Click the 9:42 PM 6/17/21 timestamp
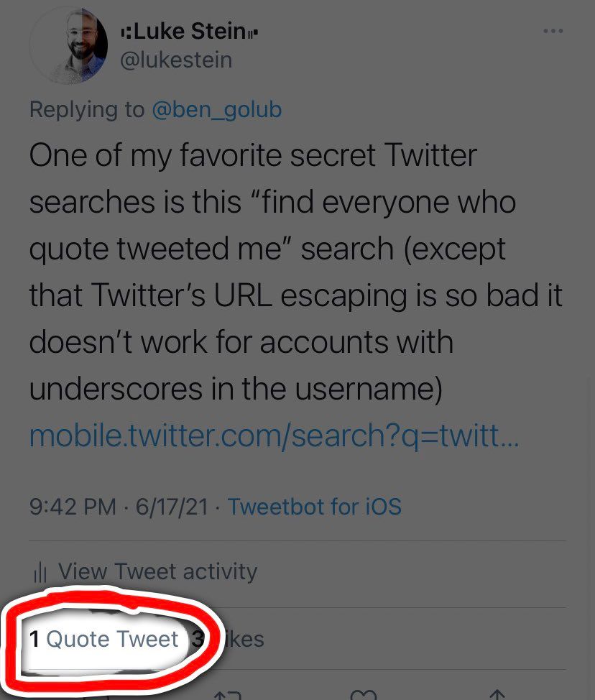 coord(119,507)
